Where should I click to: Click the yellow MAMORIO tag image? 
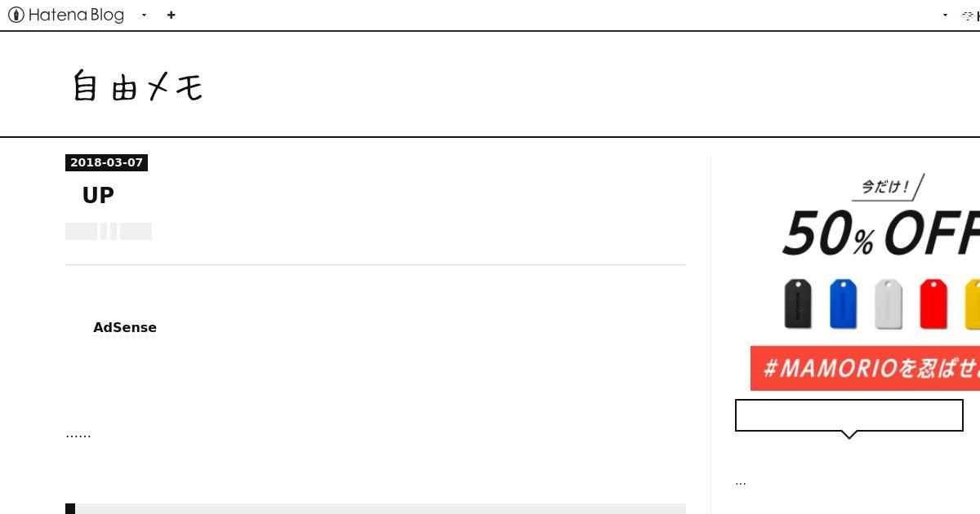[972, 304]
